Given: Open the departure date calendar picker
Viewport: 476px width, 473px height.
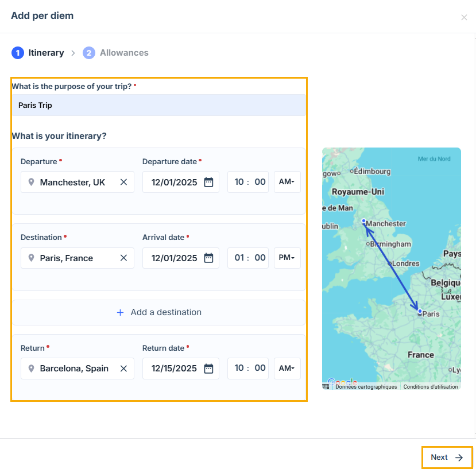Looking at the screenshot, I should pyautogui.click(x=208, y=182).
